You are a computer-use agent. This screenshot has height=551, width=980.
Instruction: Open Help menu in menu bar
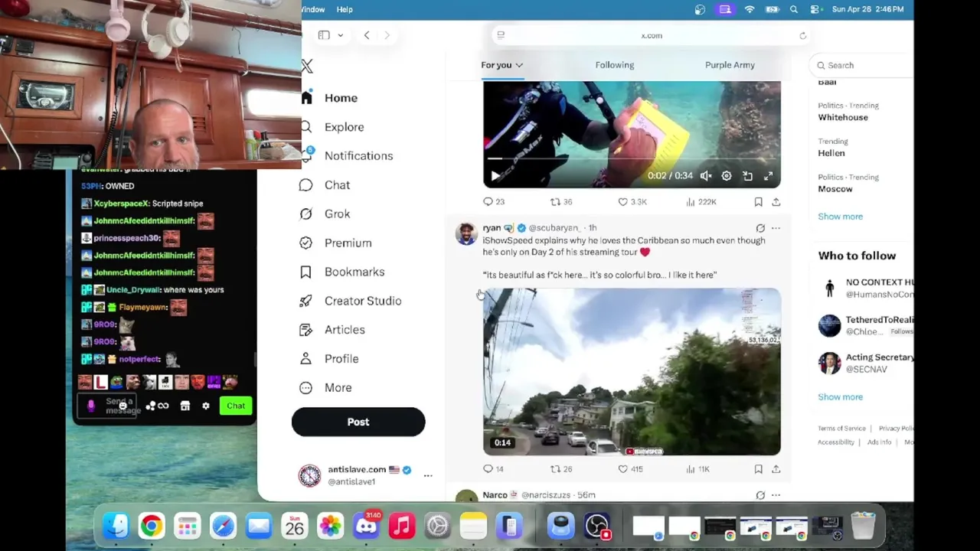(345, 9)
